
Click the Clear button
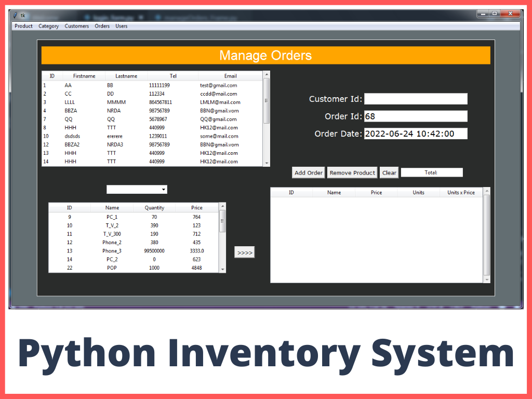click(389, 173)
